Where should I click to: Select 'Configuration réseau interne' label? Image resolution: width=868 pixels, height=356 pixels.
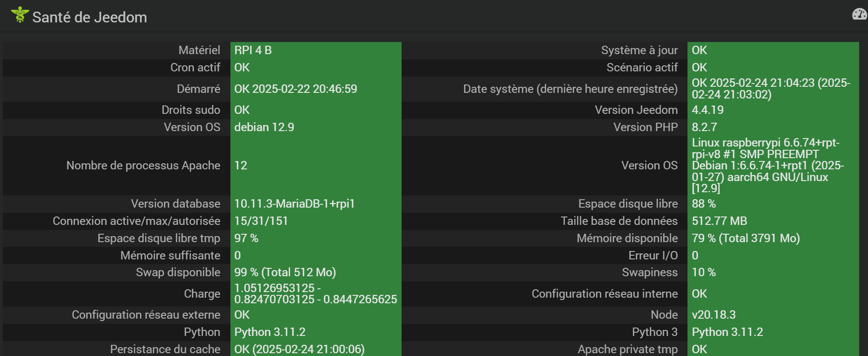pos(604,293)
